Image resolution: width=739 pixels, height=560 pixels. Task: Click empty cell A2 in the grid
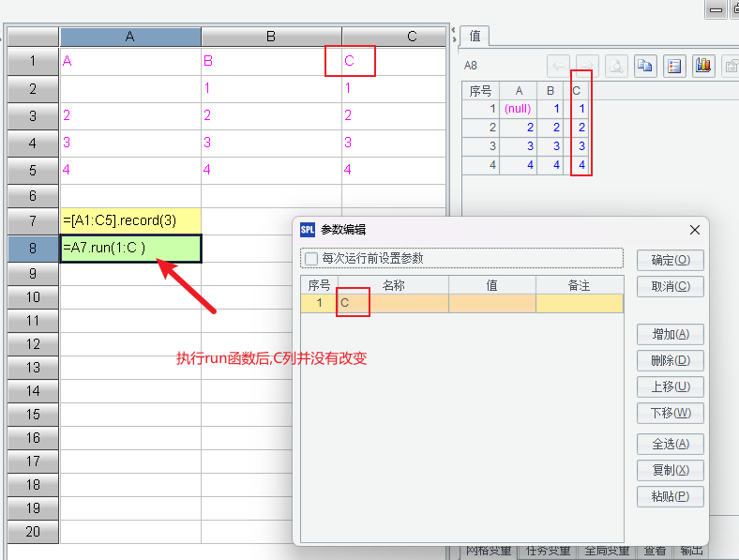130,88
